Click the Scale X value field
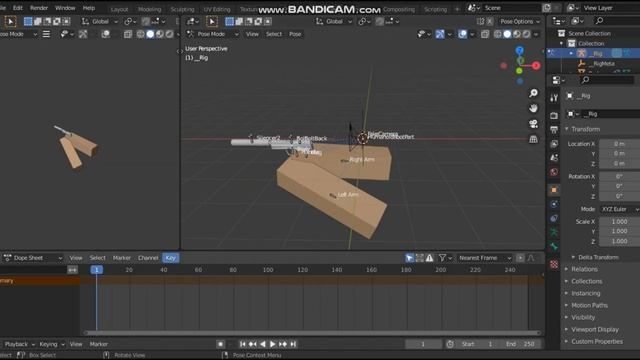 click(x=620, y=222)
